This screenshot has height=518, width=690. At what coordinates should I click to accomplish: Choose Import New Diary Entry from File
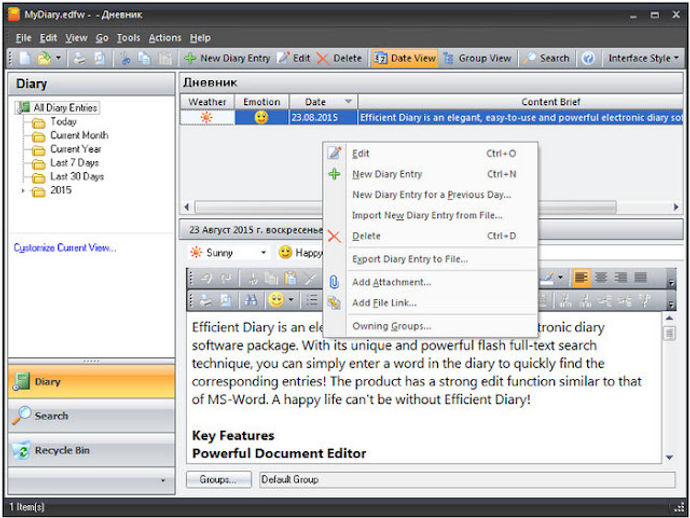click(x=431, y=215)
